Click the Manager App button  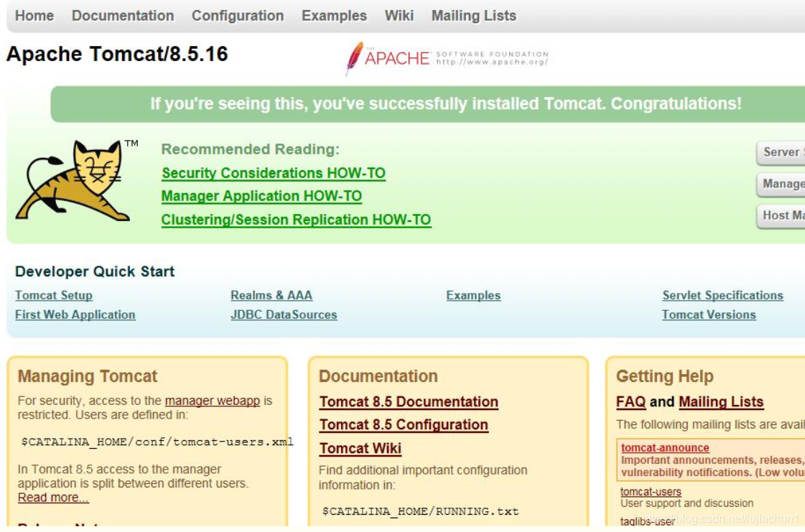coord(781,184)
